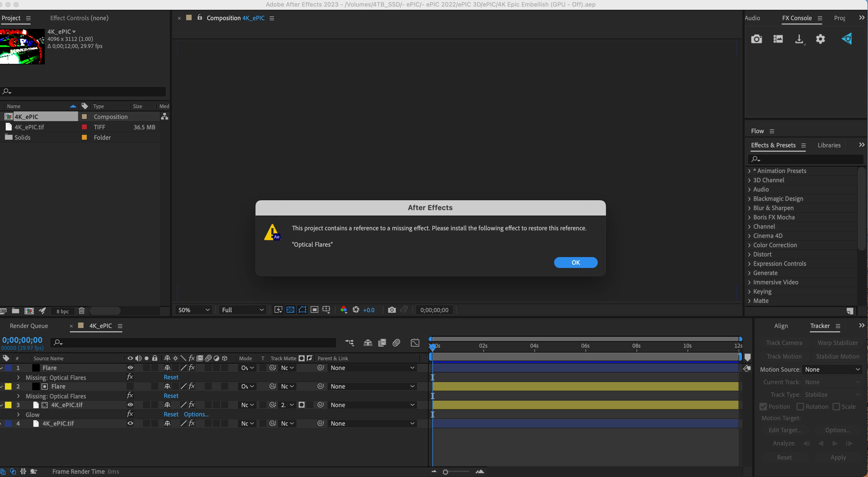Click the yellow label swatch of layer 2
Image resolution: width=868 pixels, height=477 pixels.
(x=8, y=386)
